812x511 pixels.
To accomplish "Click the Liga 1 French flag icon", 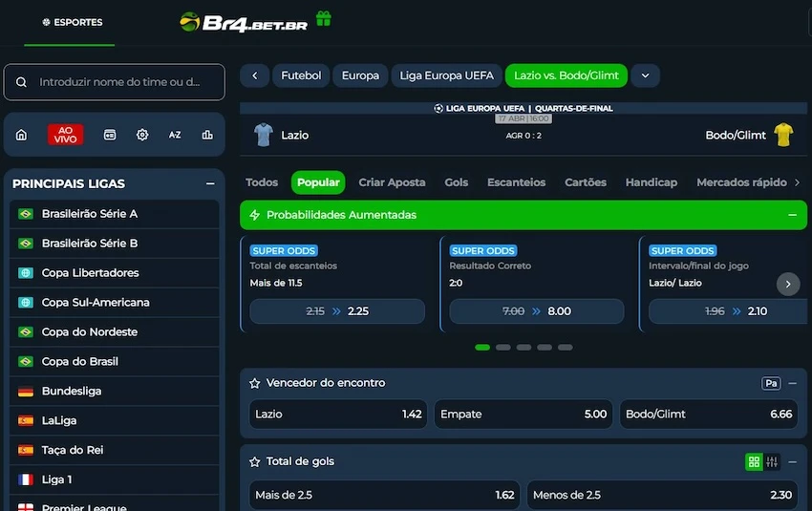I will point(26,479).
